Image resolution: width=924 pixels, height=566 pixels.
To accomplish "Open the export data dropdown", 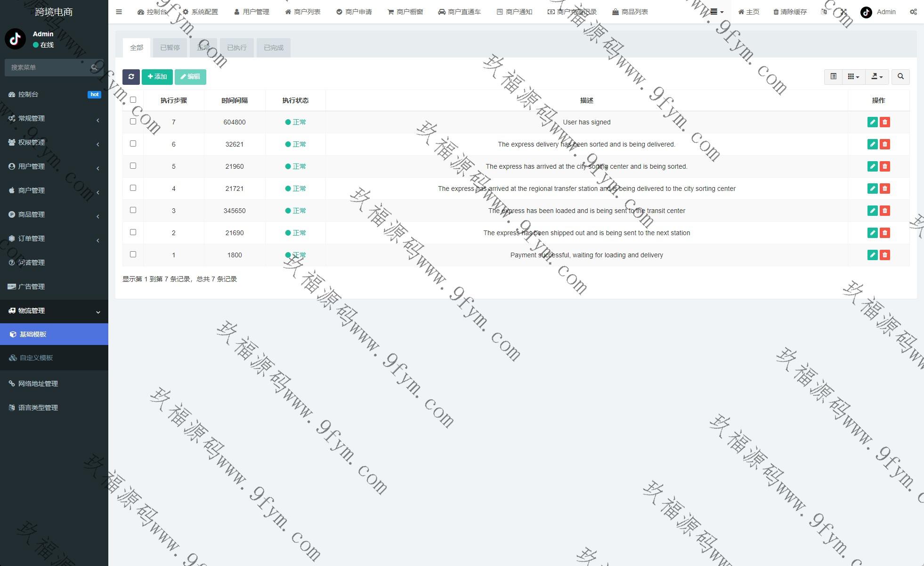I will pyautogui.click(x=877, y=77).
